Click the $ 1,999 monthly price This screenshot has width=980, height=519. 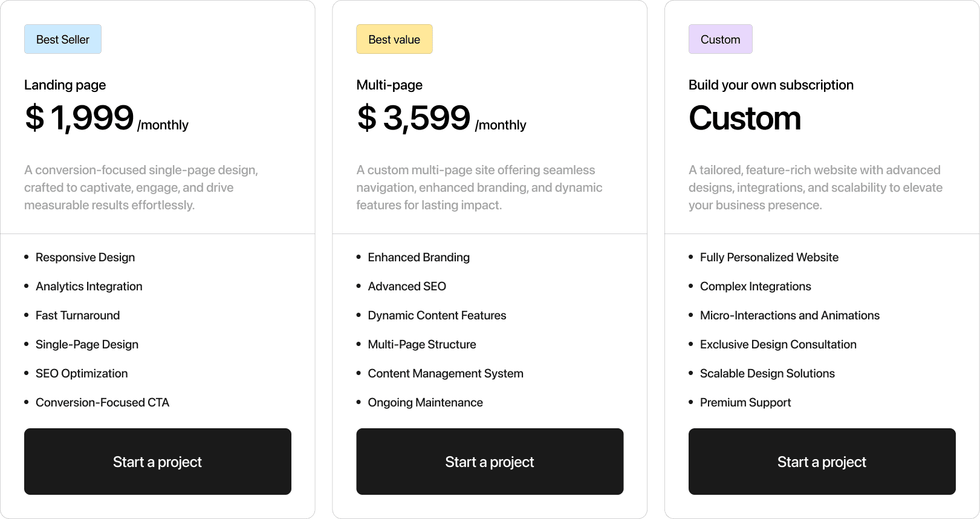pyautogui.click(x=106, y=118)
